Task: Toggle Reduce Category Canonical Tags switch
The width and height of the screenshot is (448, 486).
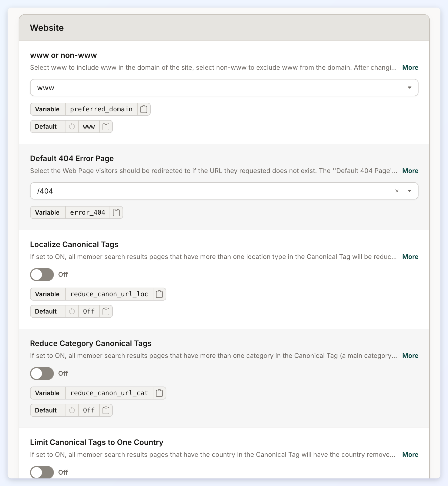Action: (x=42, y=374)
